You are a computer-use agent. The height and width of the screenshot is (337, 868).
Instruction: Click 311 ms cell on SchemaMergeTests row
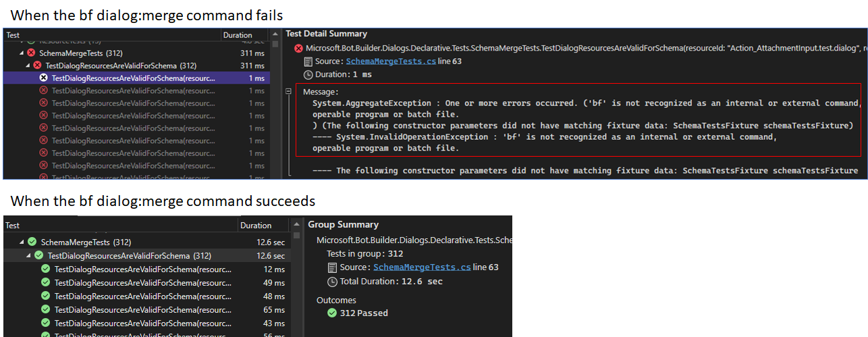click(x=252, y=53)
